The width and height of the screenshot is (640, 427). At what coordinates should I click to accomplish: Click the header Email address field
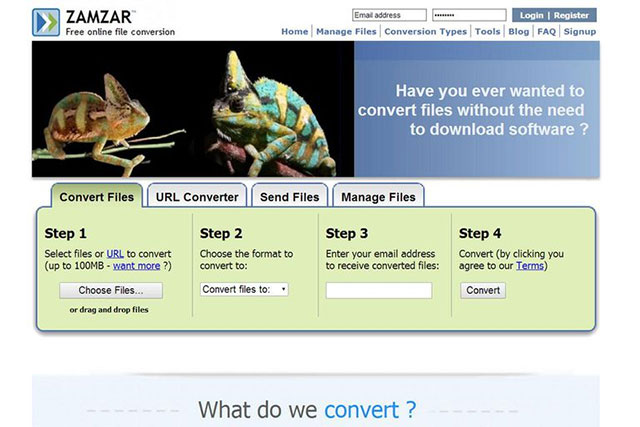point(389,16)
